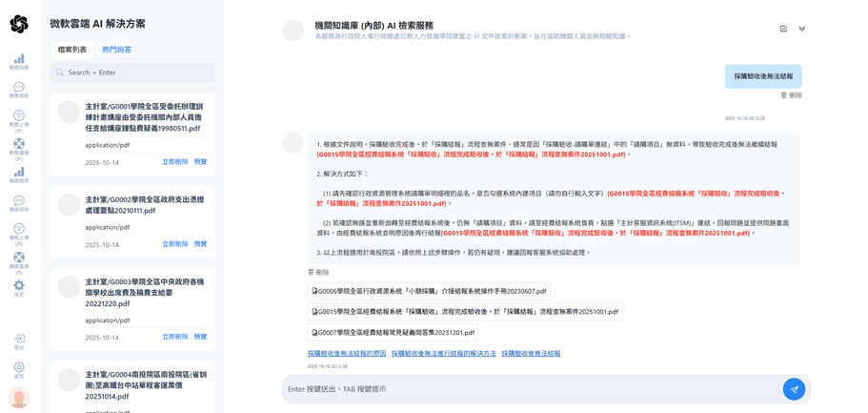
Task: Click the G0004 file card avatar circle
Action: [x=70, y=380]
